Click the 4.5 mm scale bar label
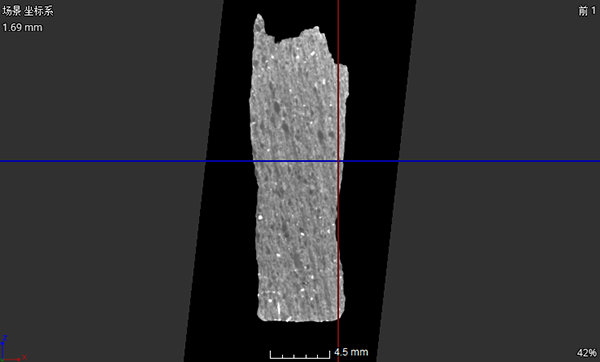The height and width of the screenshot is (362, 600). [351, 352]
